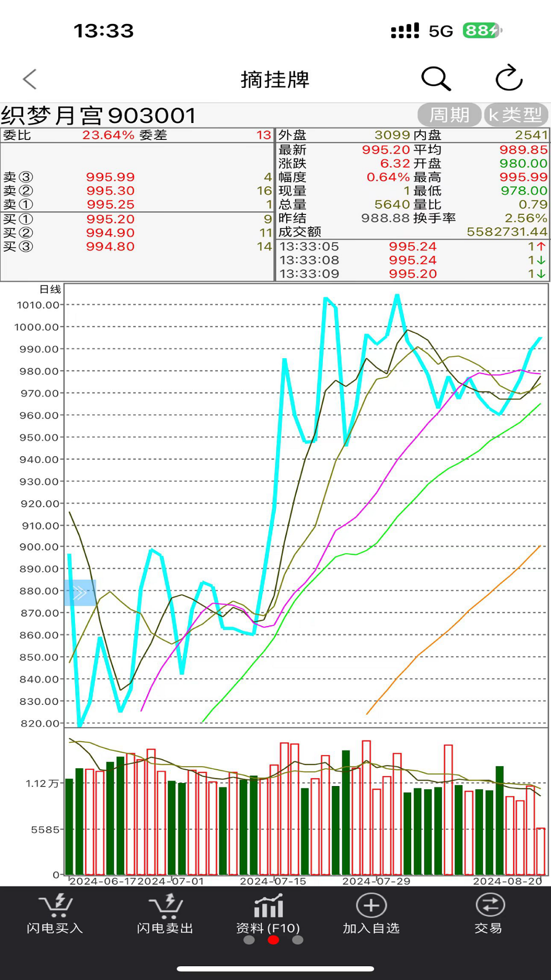The width and height of the screenshot is (551, 980).
Task: Select the red middle page dot
Action: coord(273,940)
